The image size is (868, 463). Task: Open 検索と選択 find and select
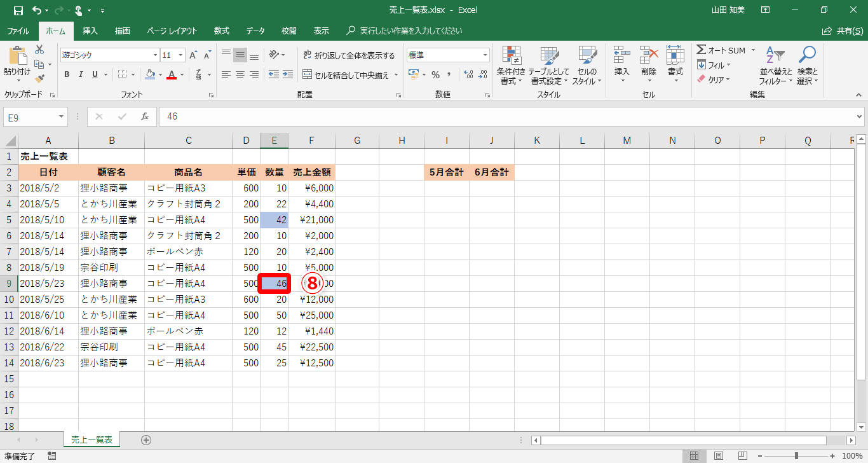[x=807, y=66]
